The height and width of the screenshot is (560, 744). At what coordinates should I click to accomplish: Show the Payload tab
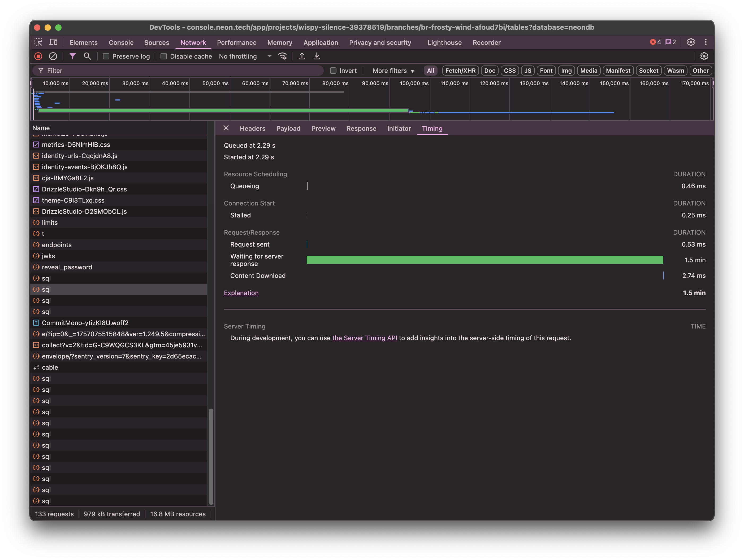click(x=288, y=128)
